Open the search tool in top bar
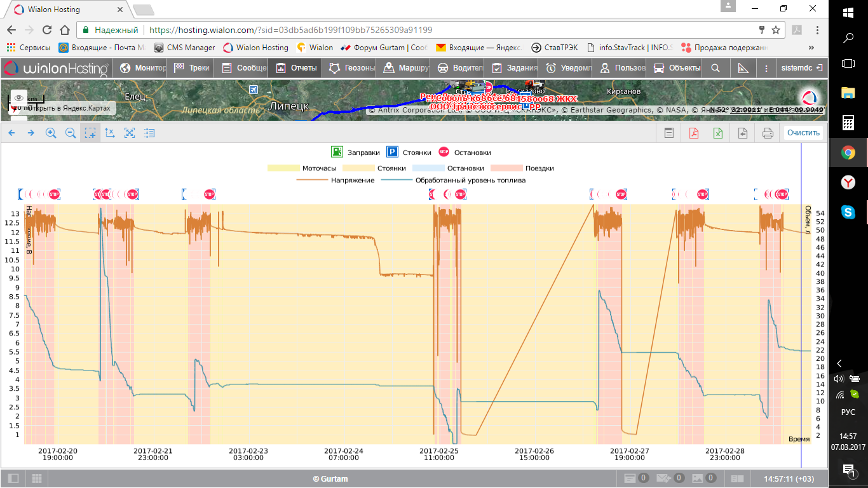Viewport: 868px width, 488px height. [x=715, y=68]
